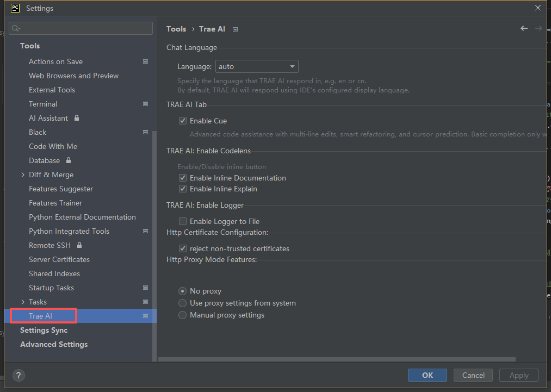Click the project-level icon beside Tasks
Image resolution: width=551 pixels, height=392 pixels.
(145, 302)
